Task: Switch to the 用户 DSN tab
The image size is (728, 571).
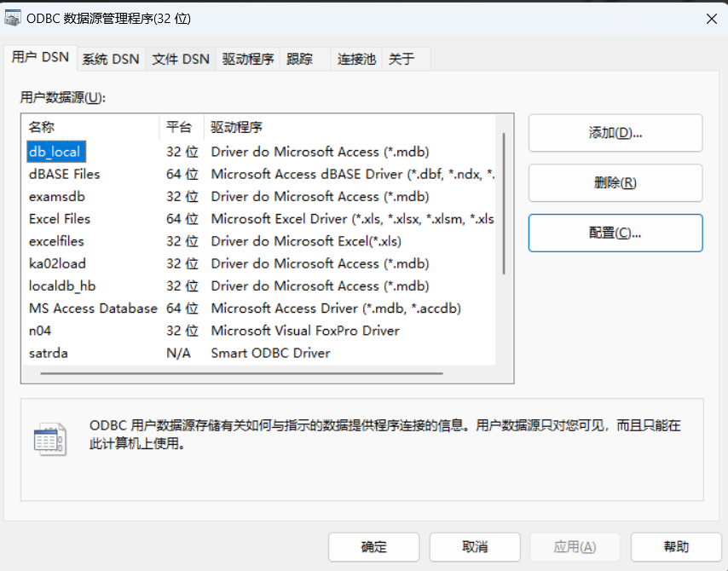Action: tap(40, 57)
